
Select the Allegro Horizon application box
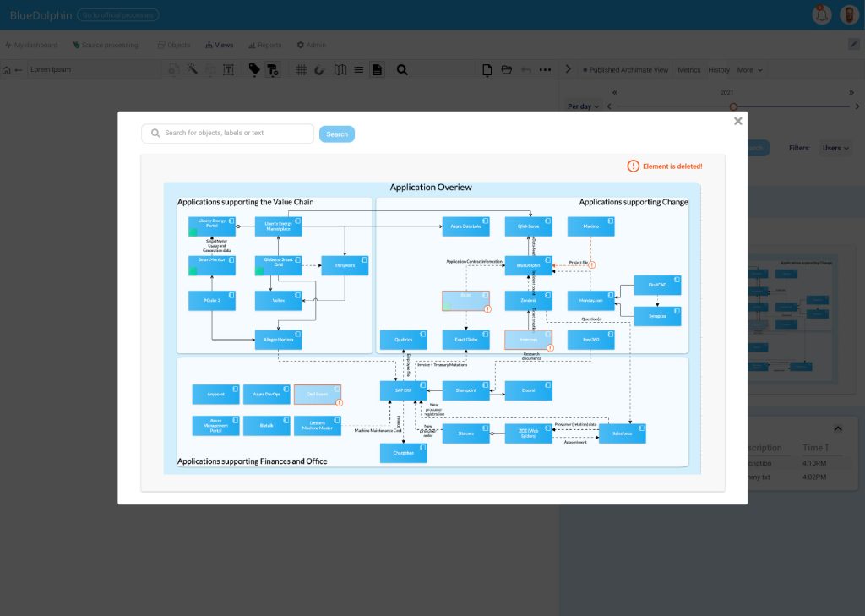278,340
